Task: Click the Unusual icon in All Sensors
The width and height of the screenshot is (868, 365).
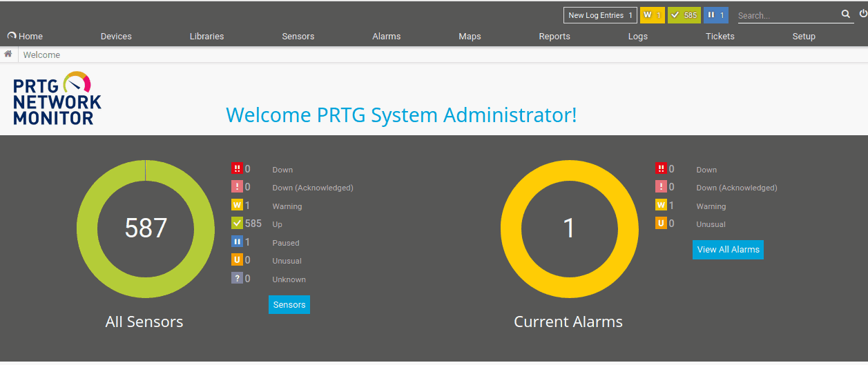Action: tap(237, 260)
